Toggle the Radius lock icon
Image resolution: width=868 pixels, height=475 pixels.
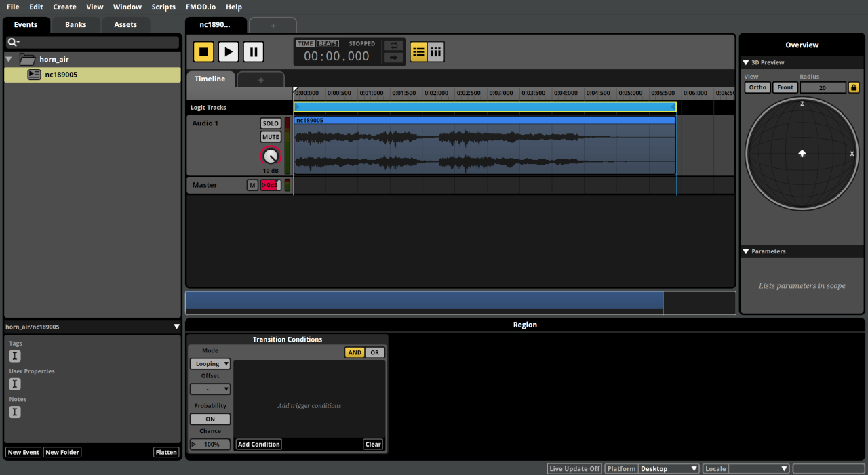(x=853, y=87)
